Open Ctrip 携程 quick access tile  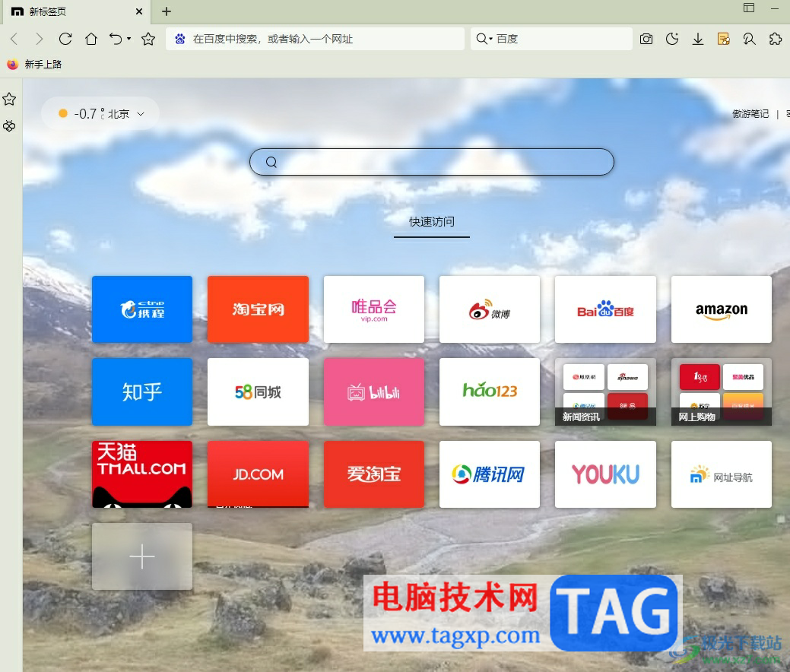click(x=142, y=309)
